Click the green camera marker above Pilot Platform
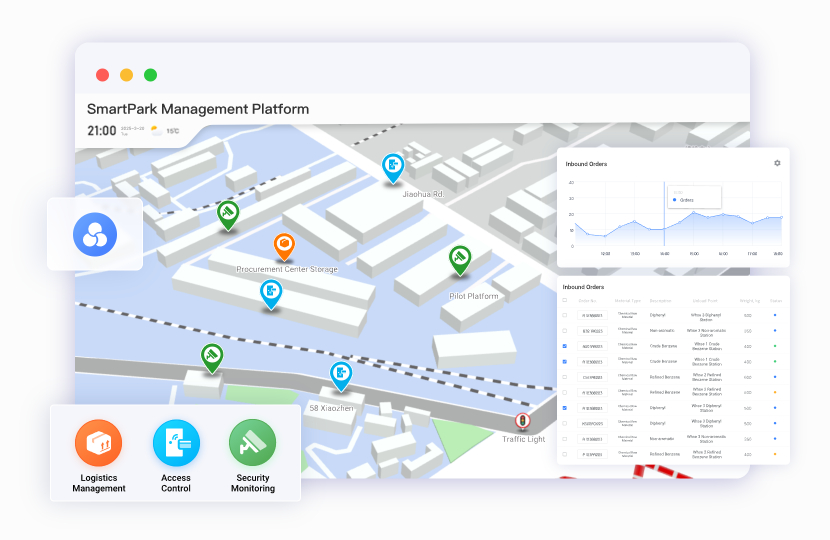Viewport: 830px width, 540px height. click(x=459, y=259)
